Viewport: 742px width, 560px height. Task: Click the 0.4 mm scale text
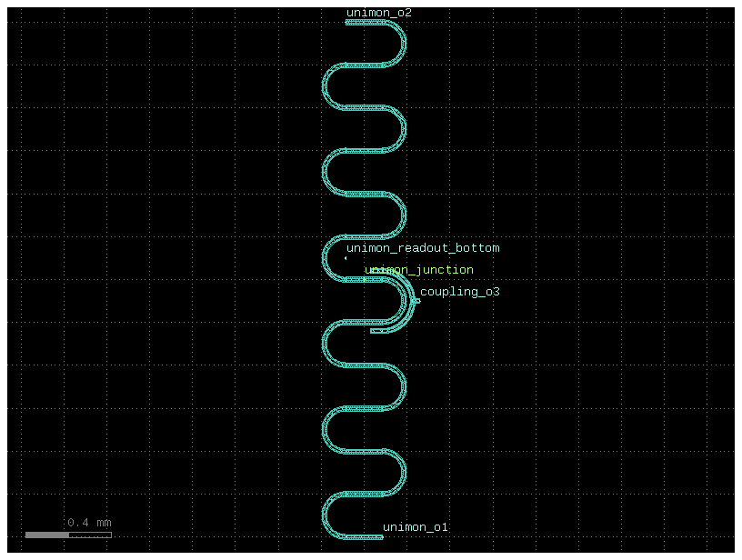point(89,523)
